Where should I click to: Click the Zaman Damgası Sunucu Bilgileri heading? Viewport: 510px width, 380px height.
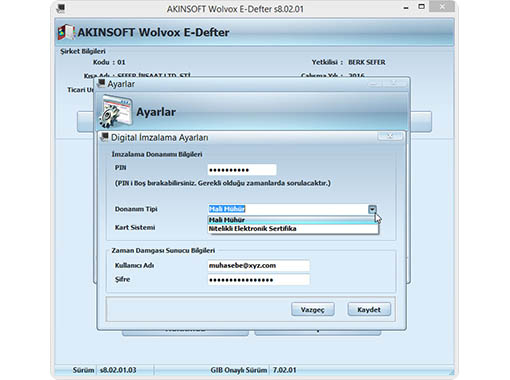(x=163, y=250)
